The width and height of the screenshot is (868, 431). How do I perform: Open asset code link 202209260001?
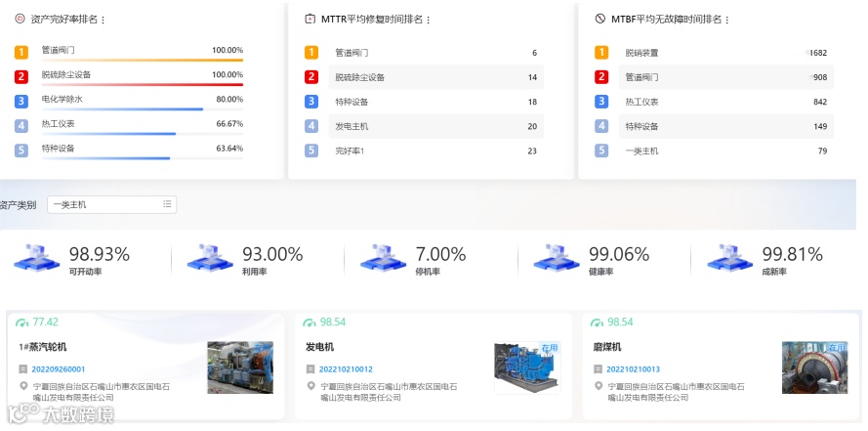(59, 369)
